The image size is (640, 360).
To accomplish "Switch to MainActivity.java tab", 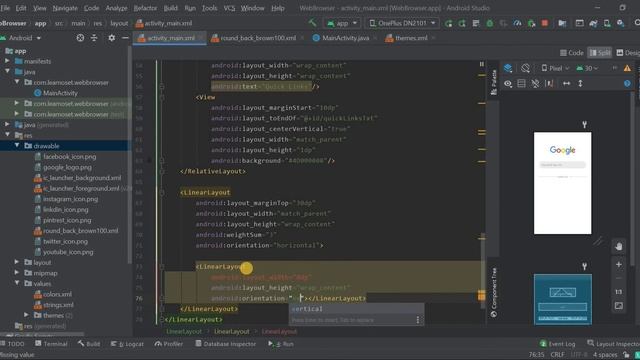I will coord(345,38).
